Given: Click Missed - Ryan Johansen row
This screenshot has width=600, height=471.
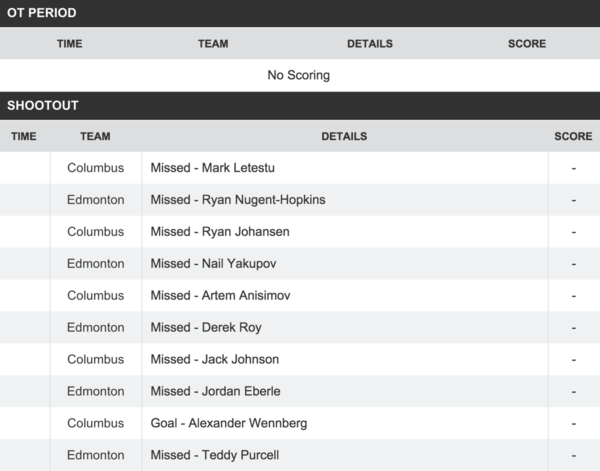Looking at the screenshot, I should pos(300,232).
